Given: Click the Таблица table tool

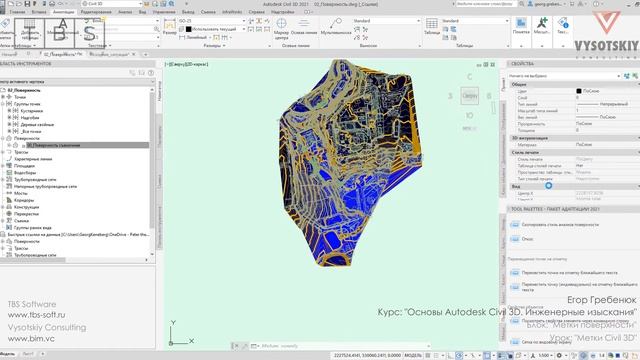Looking at the screenshot, I should point(431,27).
